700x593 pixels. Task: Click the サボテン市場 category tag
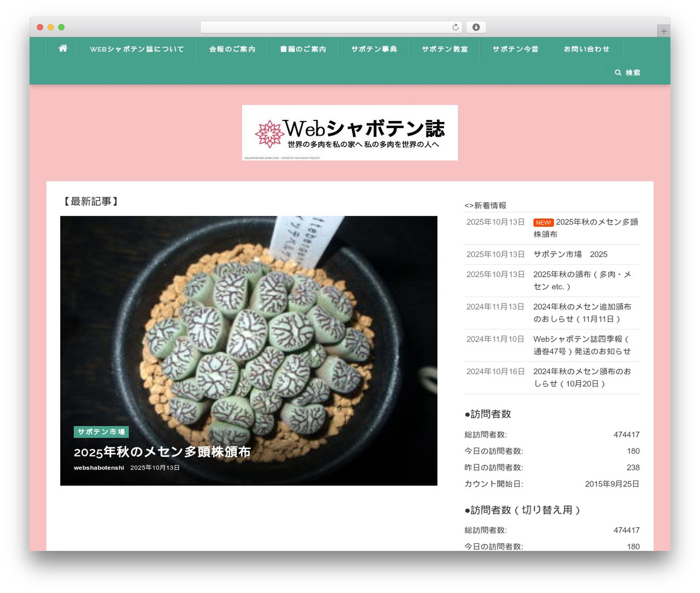coord(101,432)
